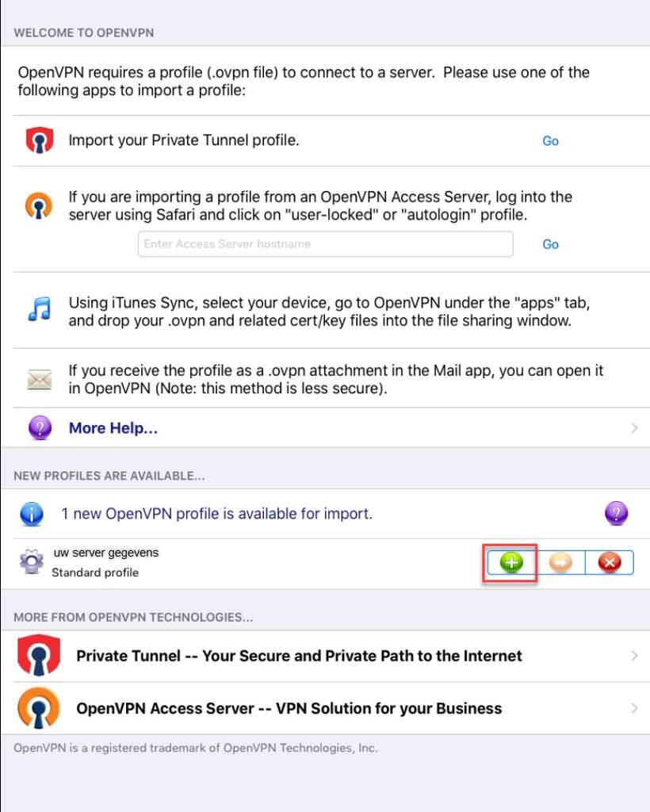Tap the purple help icon beside new profile notice
650x812 pixels.
point(616,513)
